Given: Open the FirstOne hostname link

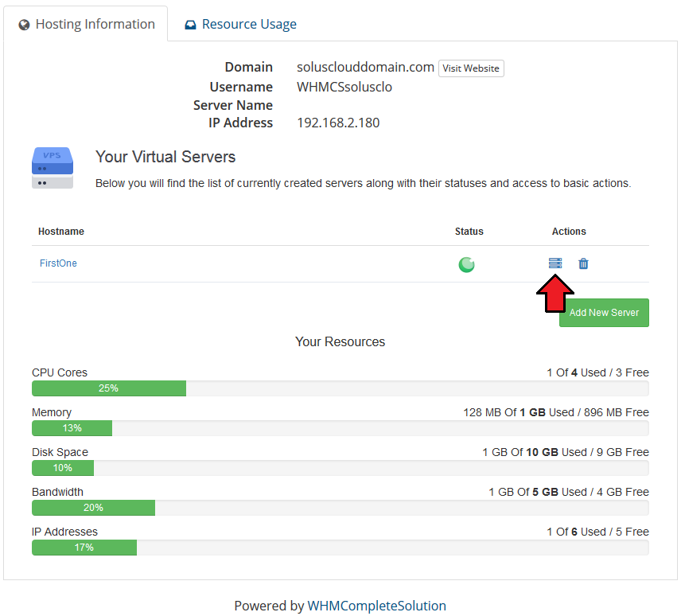Looking at the screenshot, I should [x=58, y=263].
